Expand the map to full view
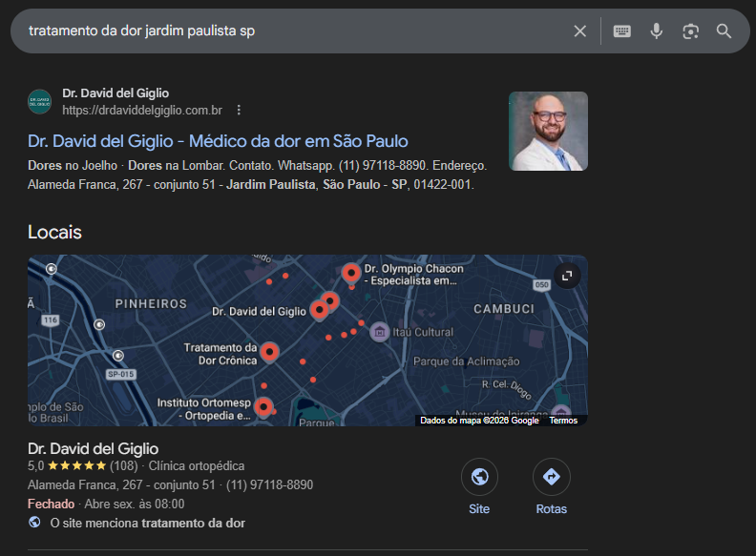 pos(567,276)
